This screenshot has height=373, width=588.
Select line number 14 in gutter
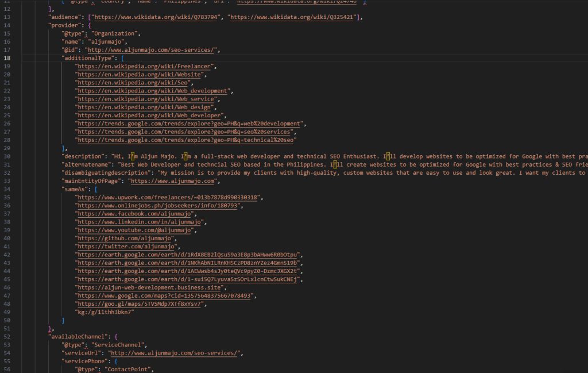tap(7, 25)
